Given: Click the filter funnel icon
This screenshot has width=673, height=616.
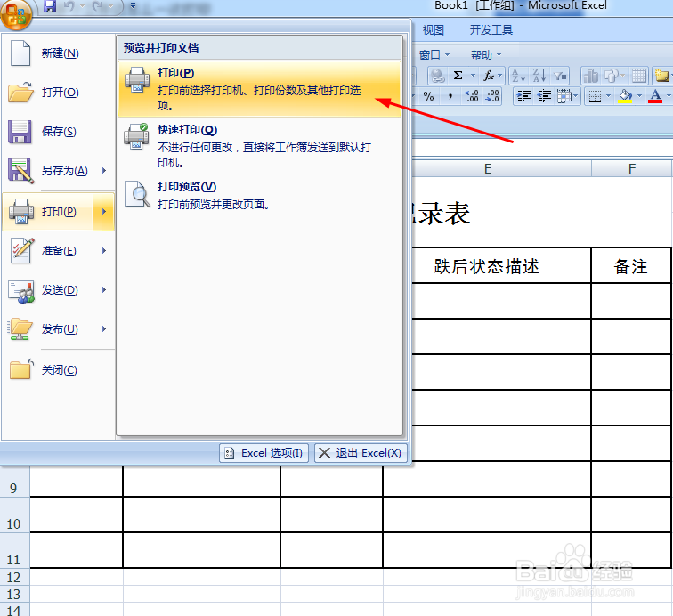Looking at the screenshot, I should (x=560, y=76).
